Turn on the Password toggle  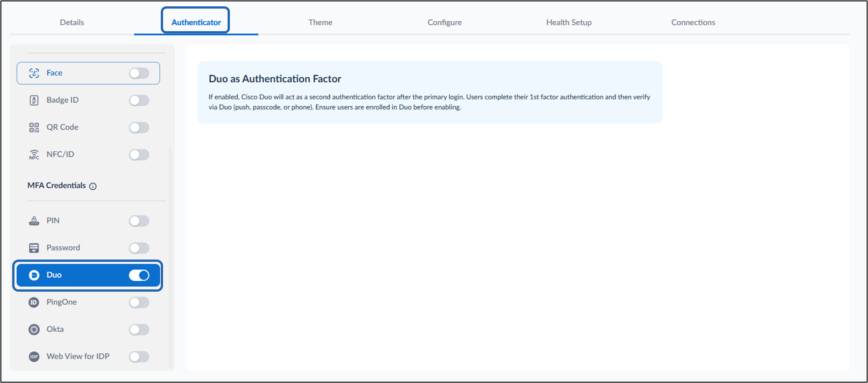pos(139,248)
